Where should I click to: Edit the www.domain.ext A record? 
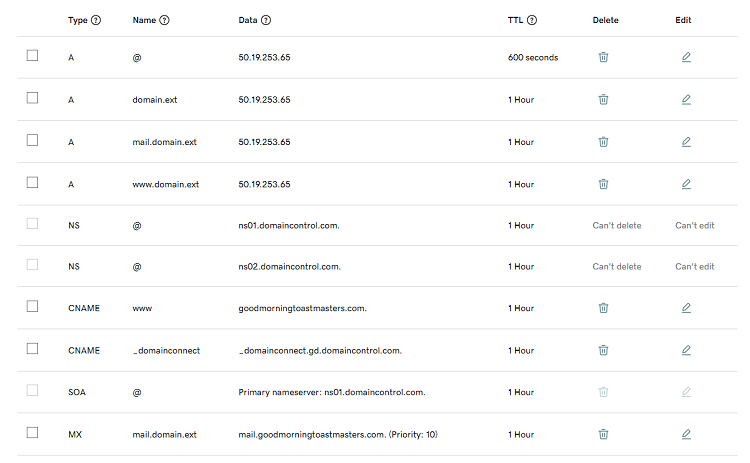pos(686,184)
